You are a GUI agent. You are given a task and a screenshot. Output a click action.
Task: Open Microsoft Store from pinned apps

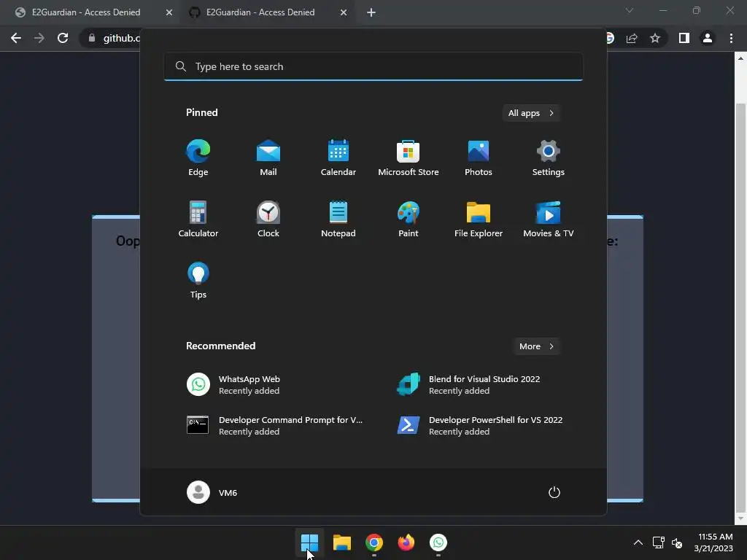(409, 158)
